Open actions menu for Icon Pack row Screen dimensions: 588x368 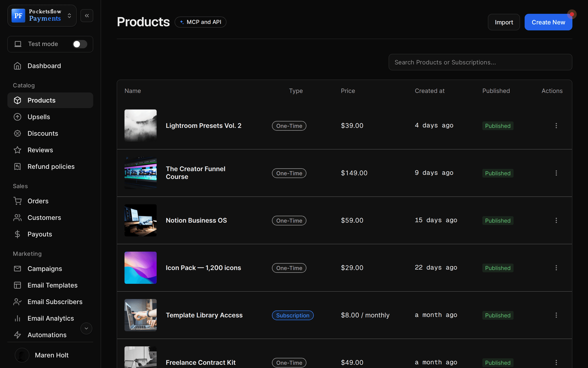[x=556, y=268]
